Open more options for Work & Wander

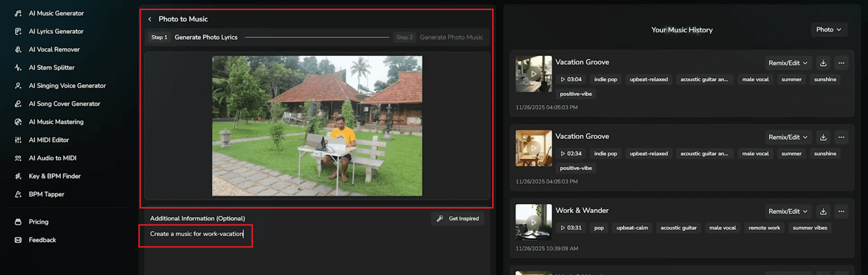(x=841, y=211)
